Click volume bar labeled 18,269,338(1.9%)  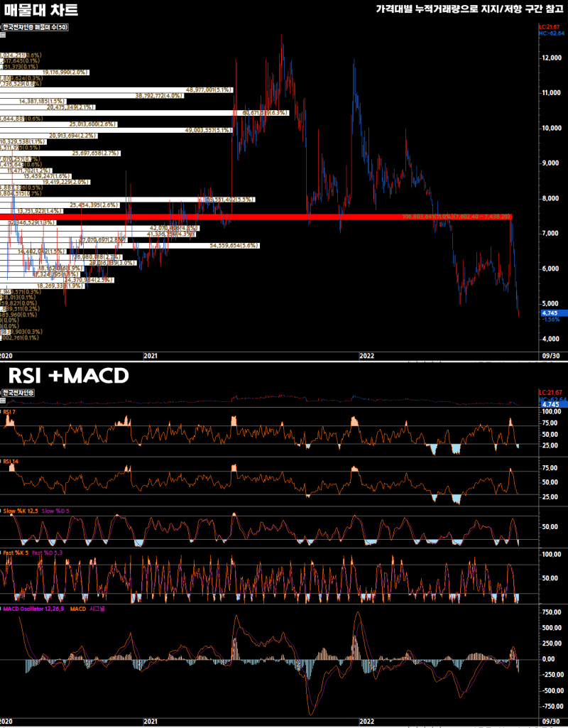tap(42, 286)
